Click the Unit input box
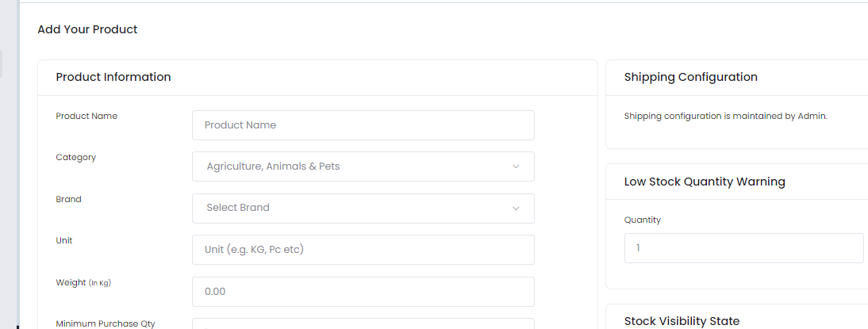Screen dimensions: 868x329 click(363, 250)
